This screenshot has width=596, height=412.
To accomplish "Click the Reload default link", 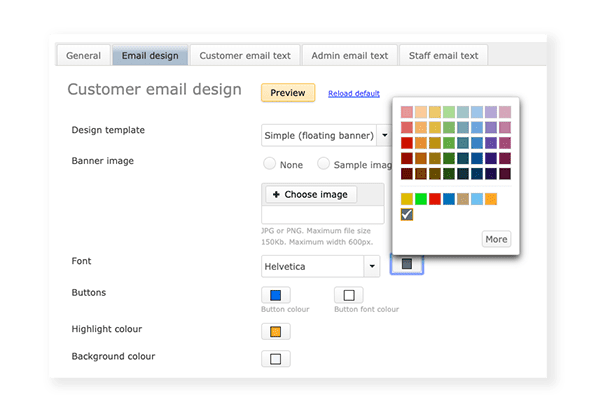I will (354, 93).
